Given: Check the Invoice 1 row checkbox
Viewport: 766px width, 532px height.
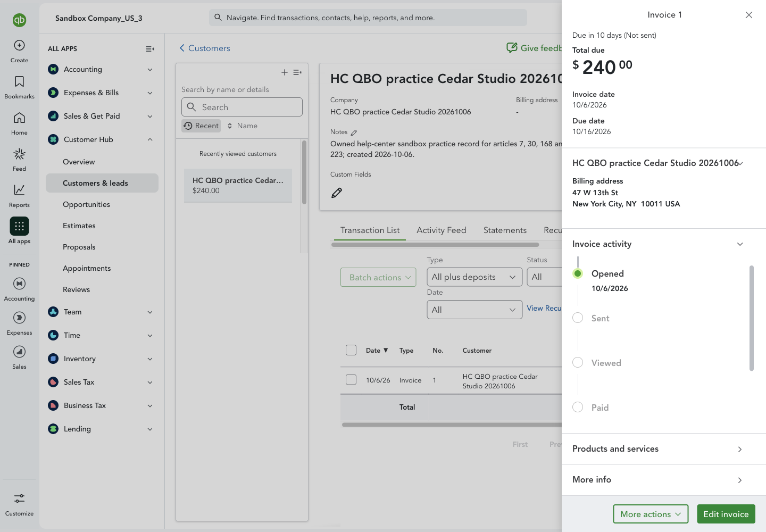Looking at the screenshot, I should tap(351, 380).
